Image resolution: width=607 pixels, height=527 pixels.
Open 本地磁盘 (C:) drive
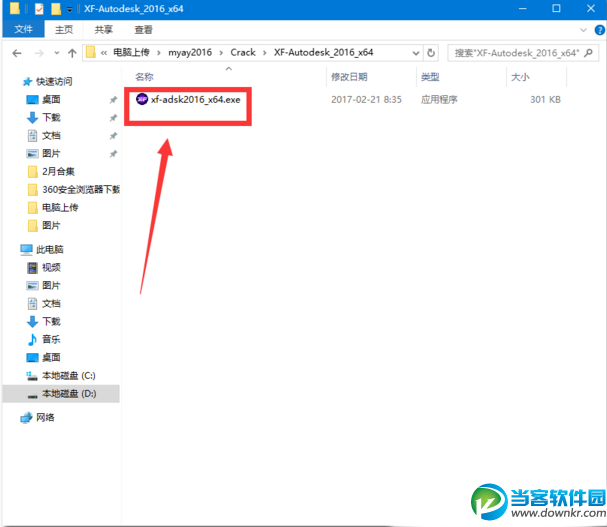point(69,376)
